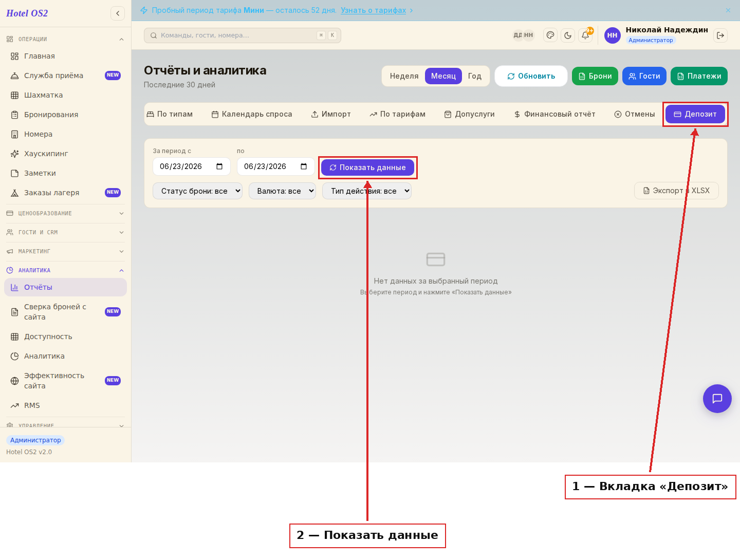Click end date field
This screenshot has height=560, width=740.
click(276, 166)
